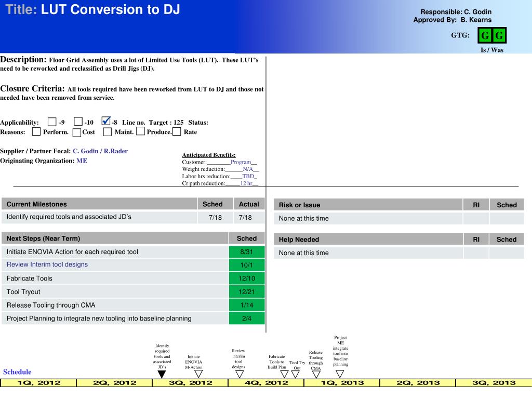Image resolution: width=532 pixels, height=399 pixels.
Task: Check the -9 applicability checkbox
Action: click(x=52, y=122)
